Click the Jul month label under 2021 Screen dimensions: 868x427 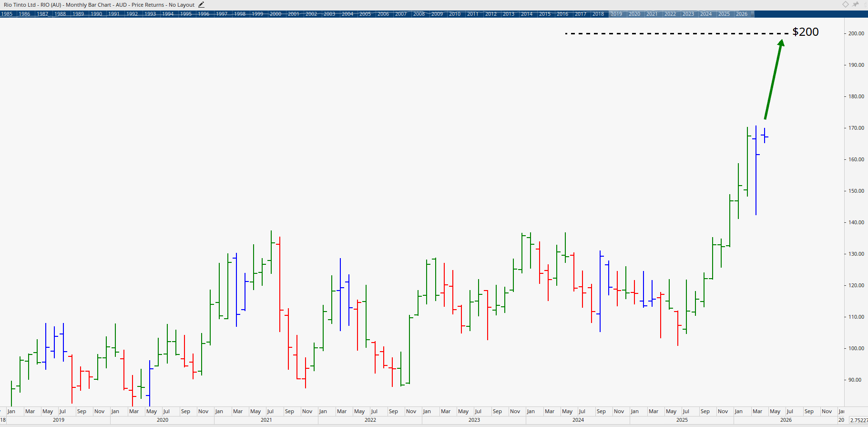tap(270, 411)
